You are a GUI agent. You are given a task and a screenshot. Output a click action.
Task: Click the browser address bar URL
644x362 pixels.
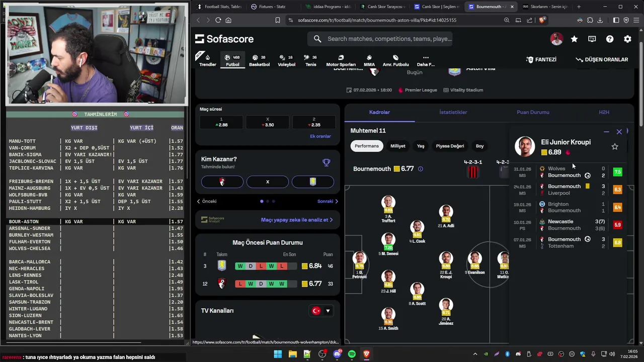377,20
